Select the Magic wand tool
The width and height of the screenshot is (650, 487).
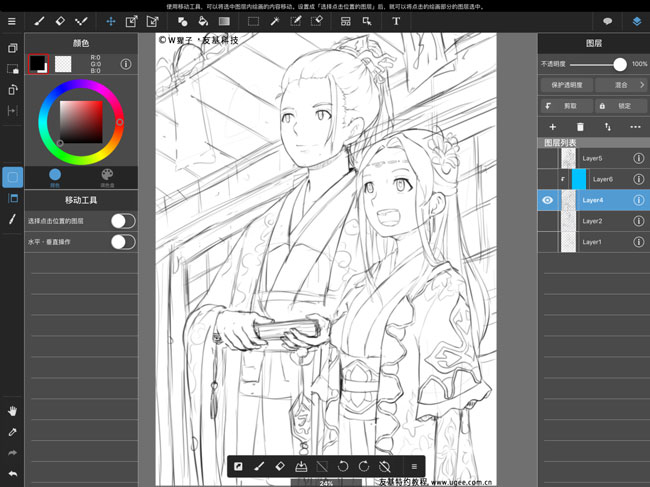274,21
